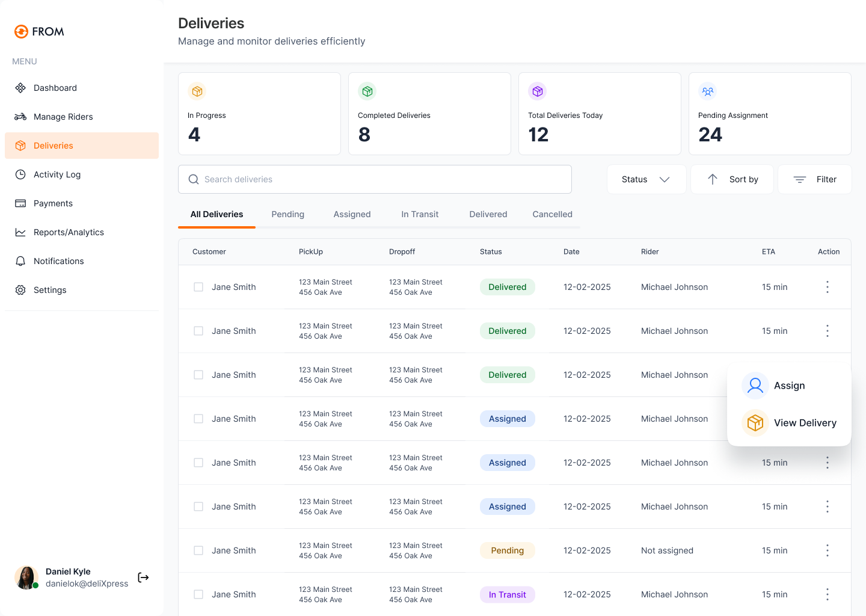Select the Reports/Analytics chart icon
Viewport: 866px width, 616px height.
(20, 232)
